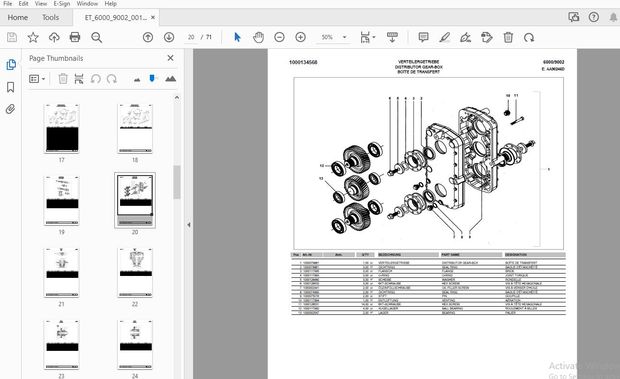Rotate the page with the rotate icon
The height and width of the screenshot is (379, 620).
click(529, 37)
